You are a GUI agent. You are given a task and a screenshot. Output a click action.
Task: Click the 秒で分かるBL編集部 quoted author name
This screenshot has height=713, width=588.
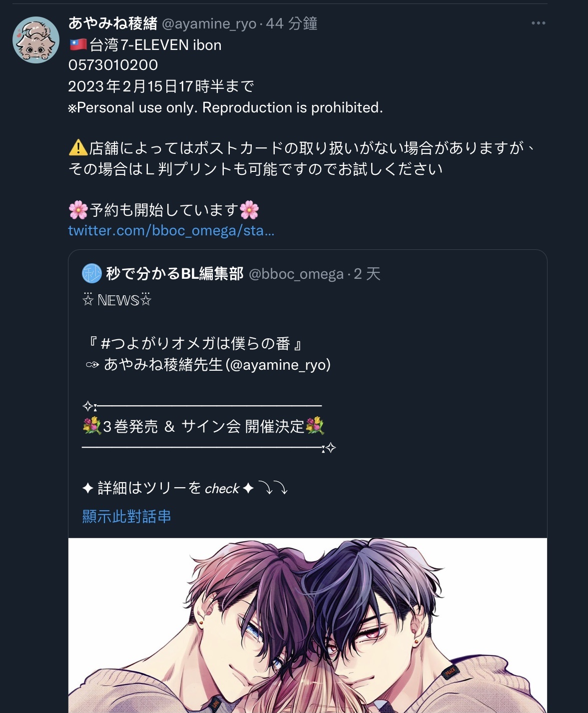pos(175,274)
